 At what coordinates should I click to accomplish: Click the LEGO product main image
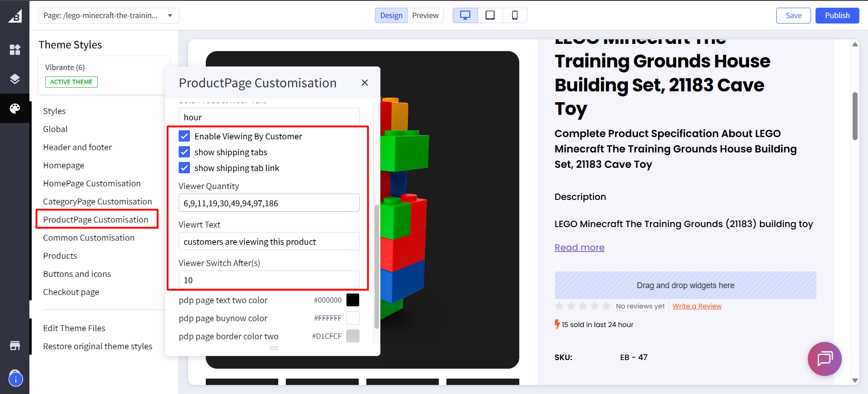click(x=362, y=210)
